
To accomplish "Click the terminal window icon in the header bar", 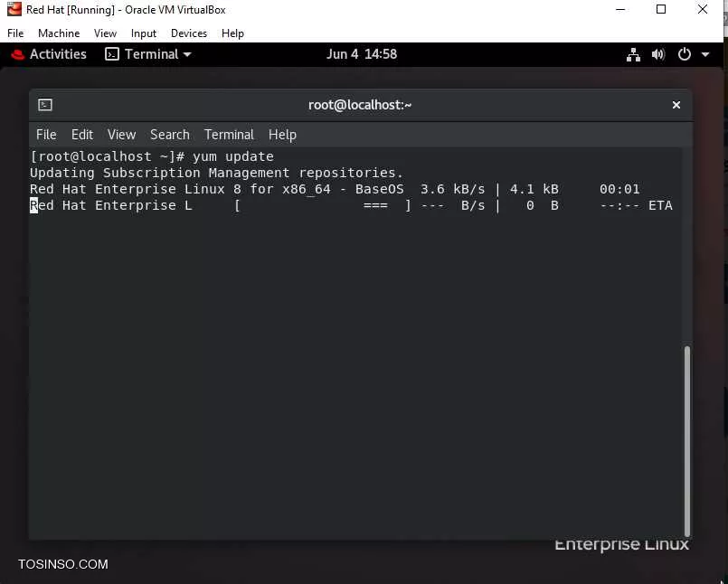I will point(45,105).
